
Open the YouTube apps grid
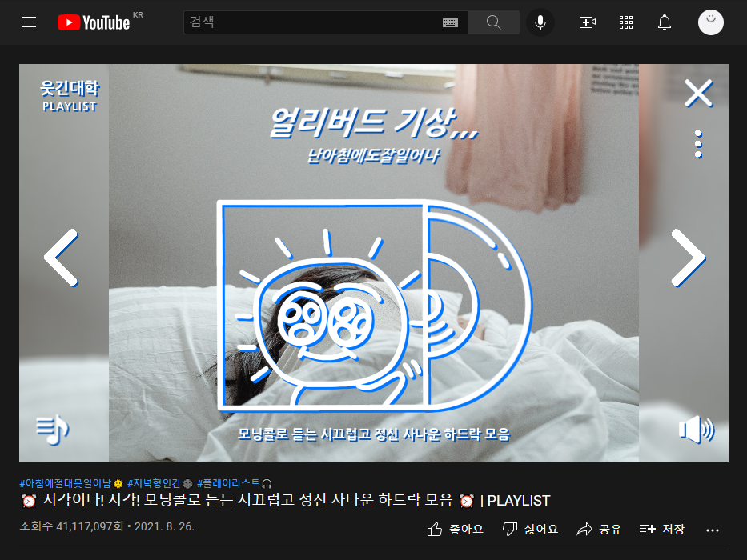point(626,22)
